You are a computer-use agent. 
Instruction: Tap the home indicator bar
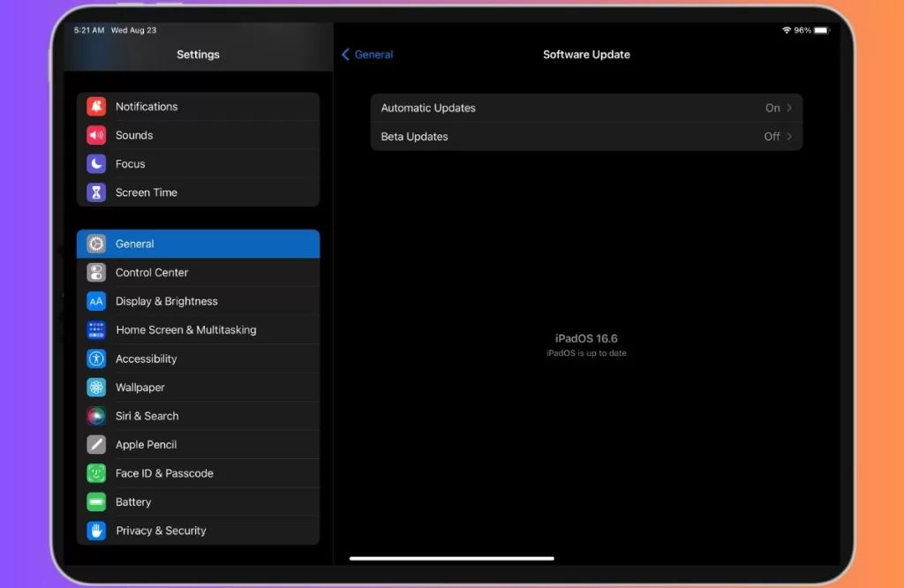tap(451, 558)
